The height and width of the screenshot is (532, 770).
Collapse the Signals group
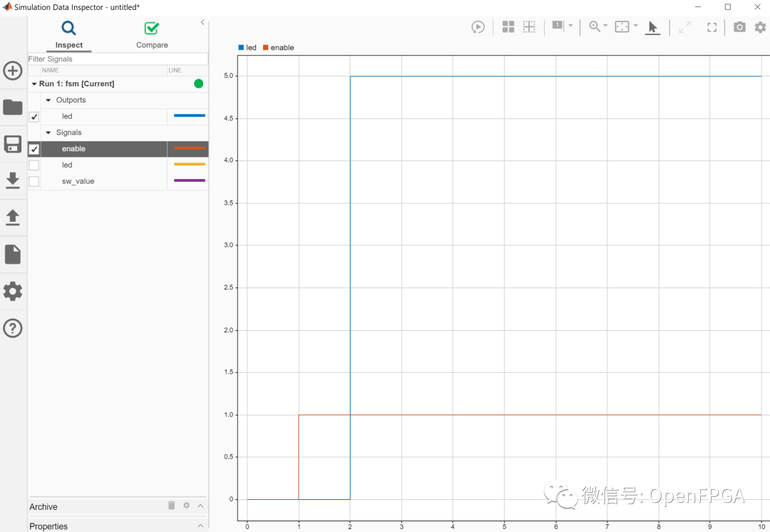[48, 133]
